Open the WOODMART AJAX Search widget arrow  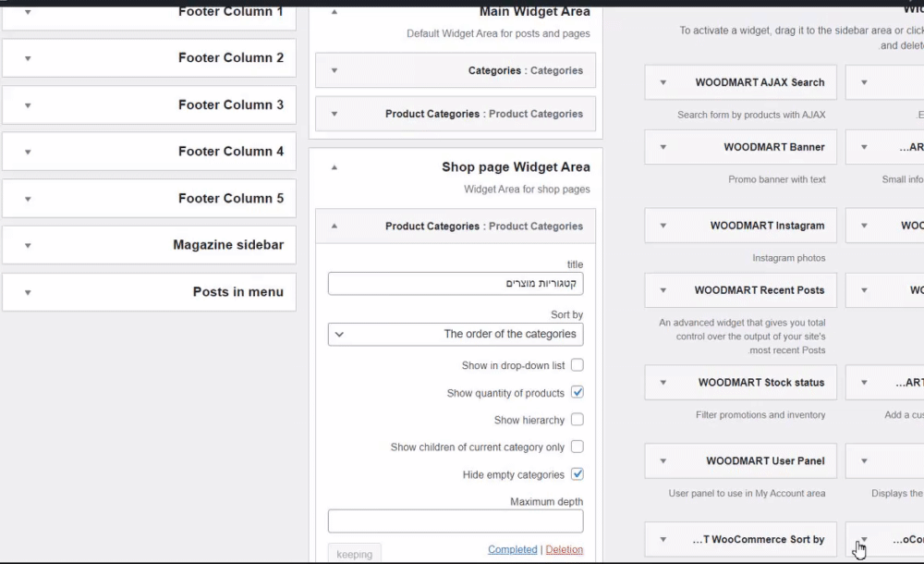663,82
